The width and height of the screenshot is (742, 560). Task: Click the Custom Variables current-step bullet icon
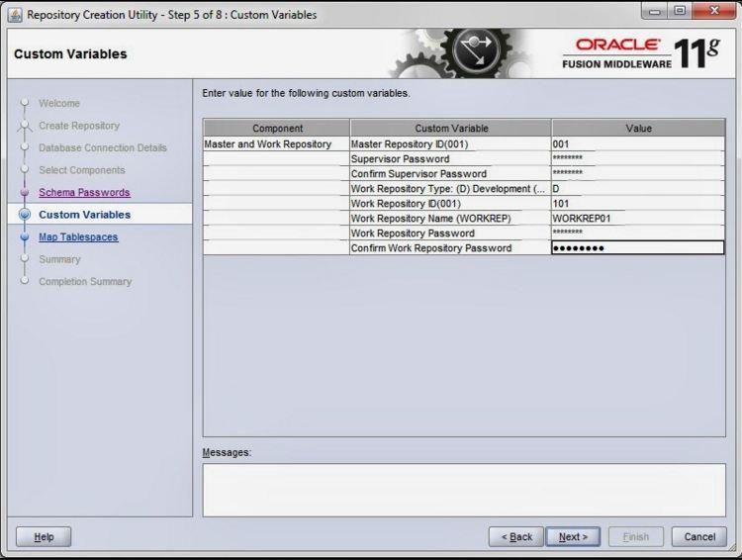pos(25,215)
